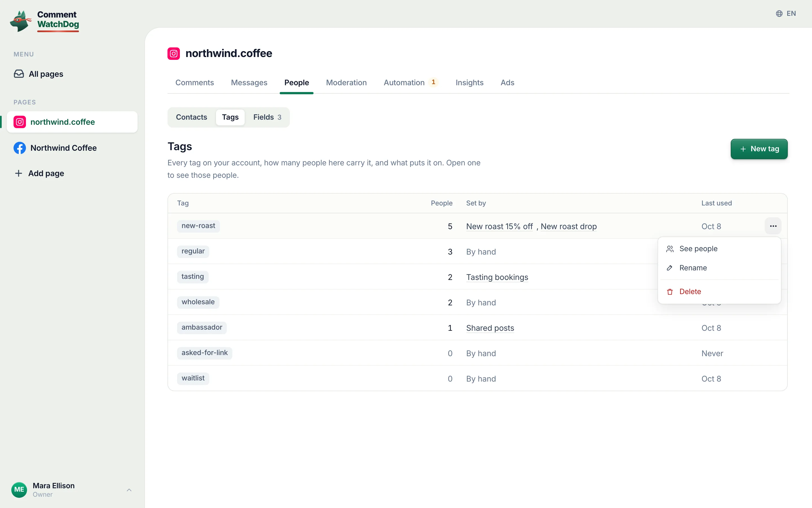
Task: Click Never in asked-for-link row
Action: click(712, 353)
